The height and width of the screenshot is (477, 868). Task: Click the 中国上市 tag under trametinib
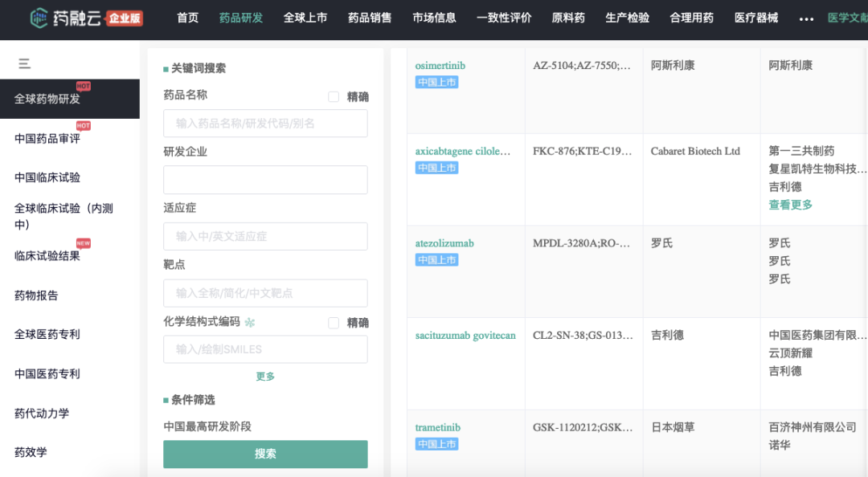click(x=436, y=444)
